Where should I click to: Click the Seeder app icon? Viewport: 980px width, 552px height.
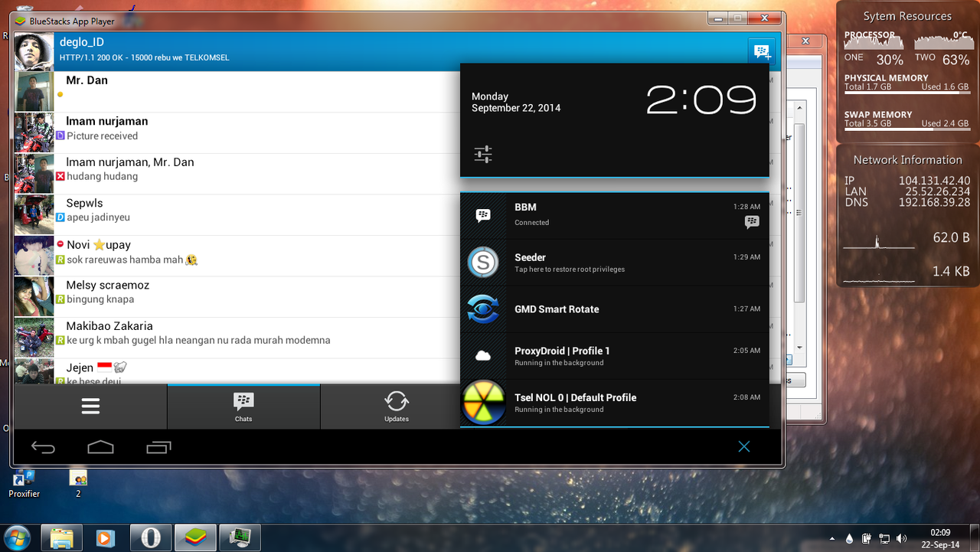pyautogui.click(x=483, y=263)
